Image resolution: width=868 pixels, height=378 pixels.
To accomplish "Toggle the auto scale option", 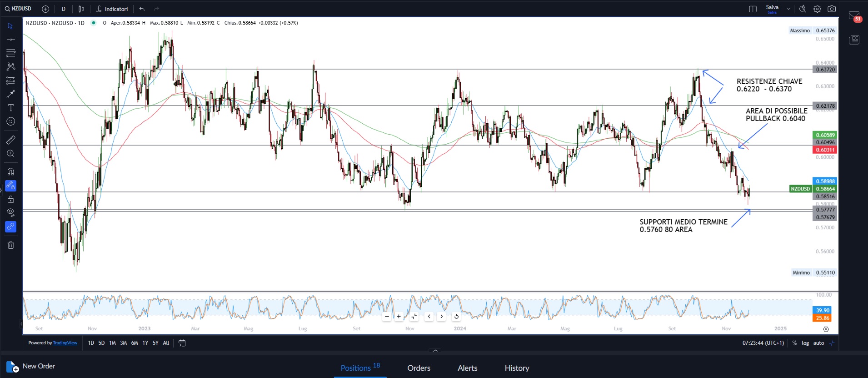I will pos(818,343).
